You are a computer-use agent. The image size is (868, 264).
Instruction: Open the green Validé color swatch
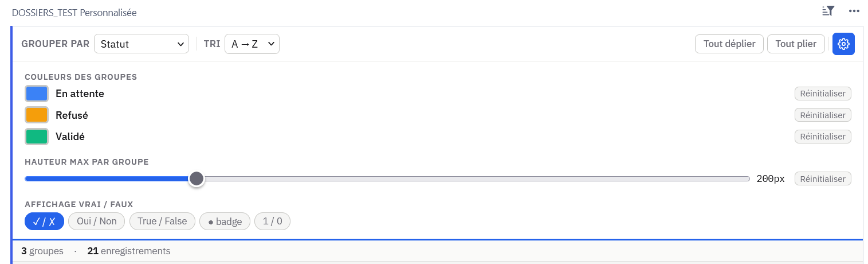[x=37, y=137]
